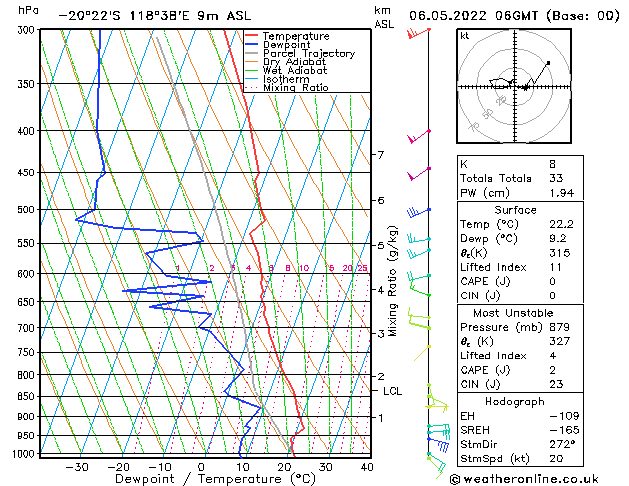629x486 pixels.
Task: Click the 700 hPa pressure label
Action: 29,328
